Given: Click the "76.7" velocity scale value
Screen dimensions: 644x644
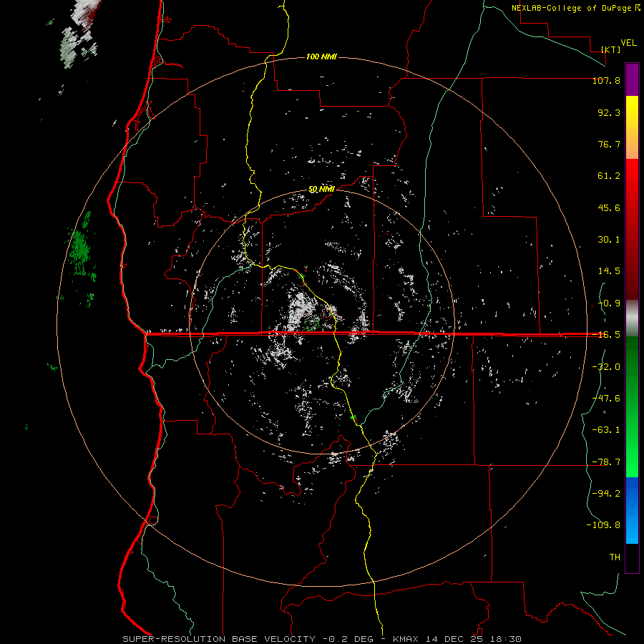Looking at the screenshot, I should click(609, 144).
